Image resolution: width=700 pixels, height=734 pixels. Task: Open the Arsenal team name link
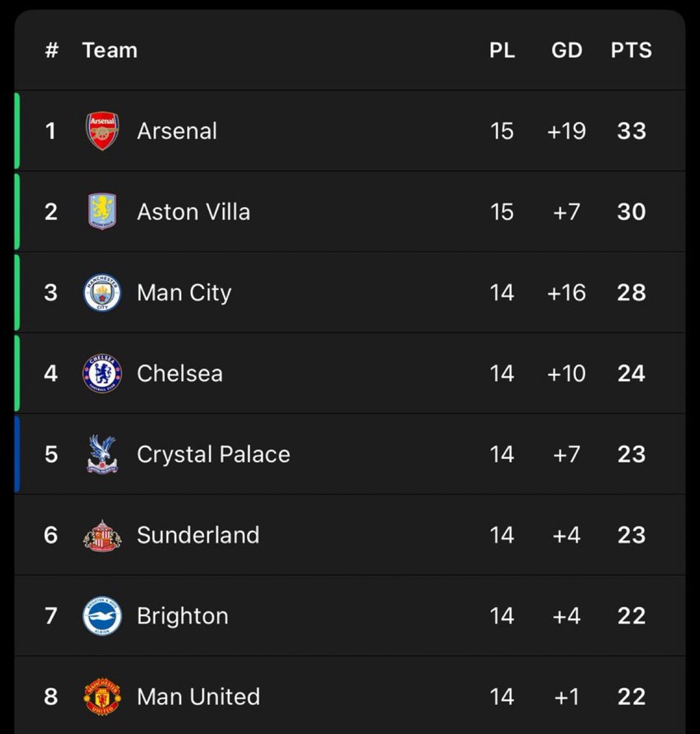point(177,131)
